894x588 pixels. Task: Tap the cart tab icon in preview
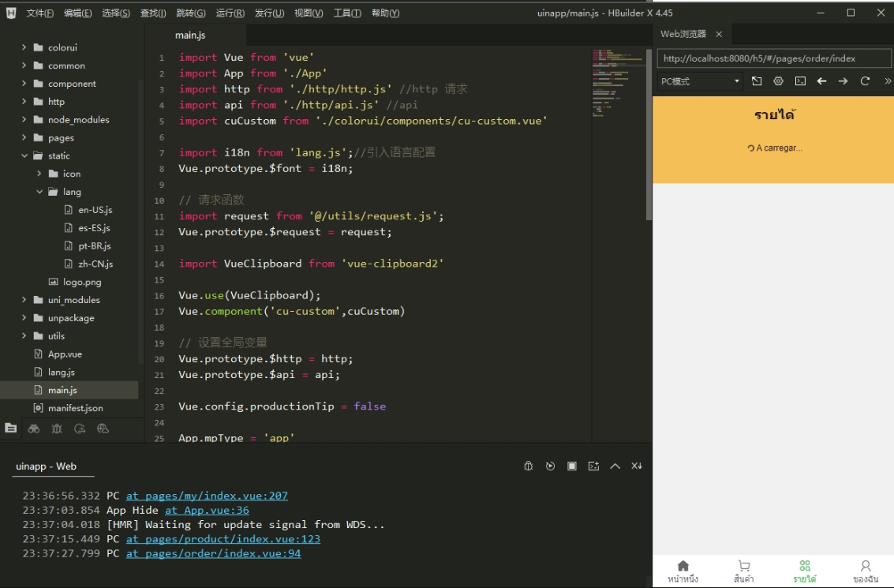click(x=744, y=566)
